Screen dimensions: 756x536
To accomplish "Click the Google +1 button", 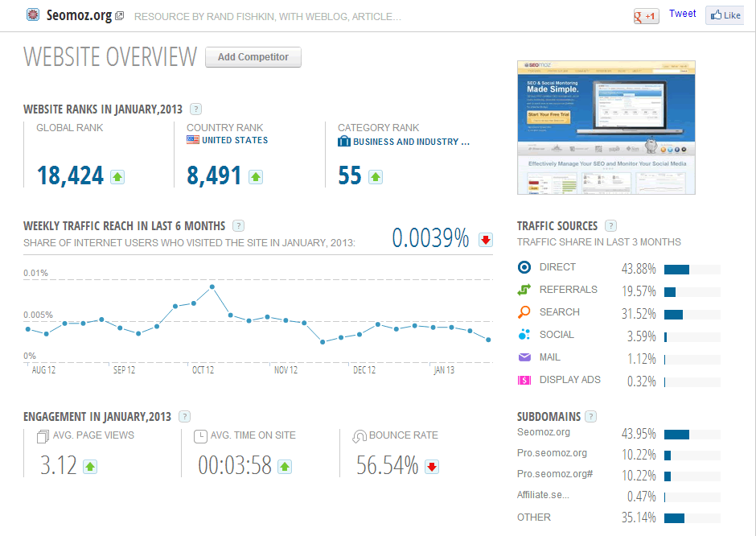I will [647, 15].
